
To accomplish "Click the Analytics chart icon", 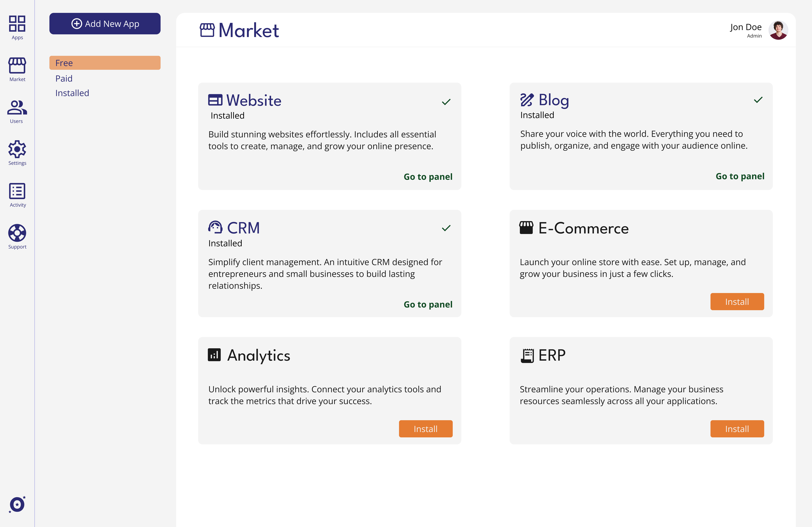I will pos(214,354).
